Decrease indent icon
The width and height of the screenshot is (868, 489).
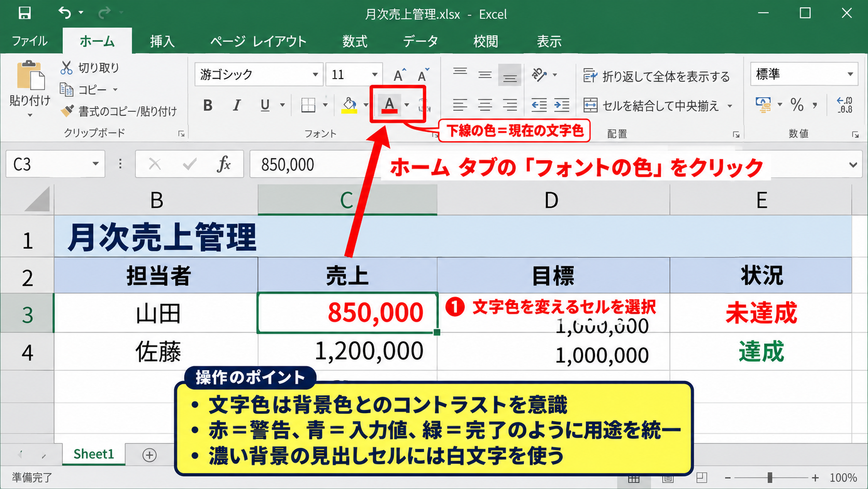[539, 105]
